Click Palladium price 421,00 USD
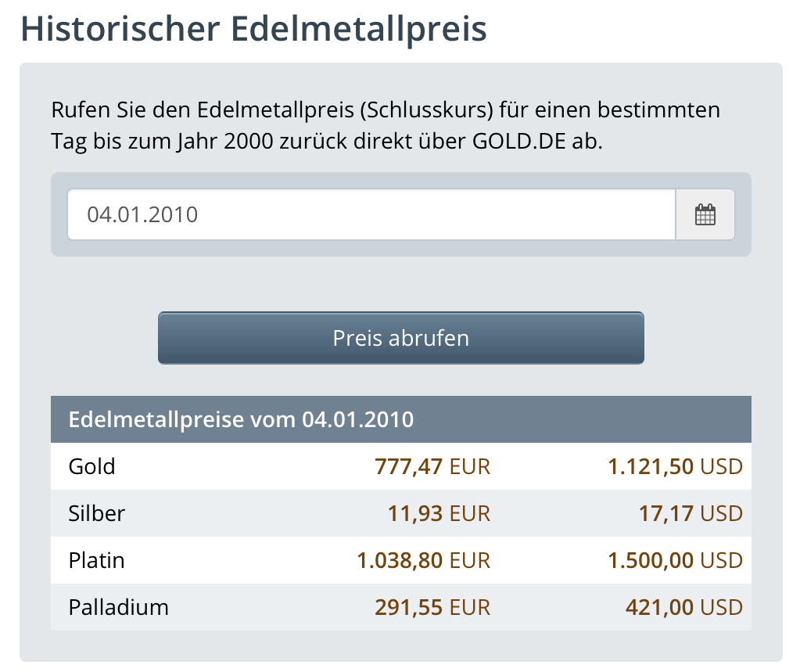The image size is (800, 672). pyautogui.click(x=683, y=608)
